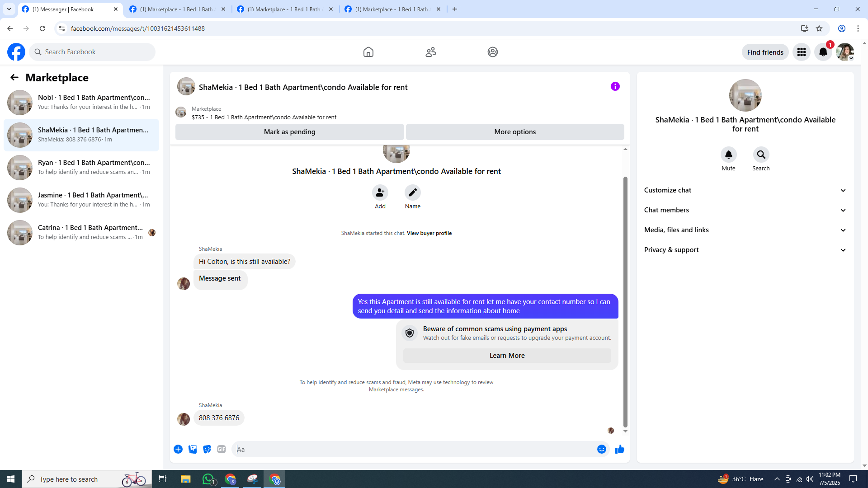Mute this conversation
Screen dimensions: 868x488
coord(728,155)
